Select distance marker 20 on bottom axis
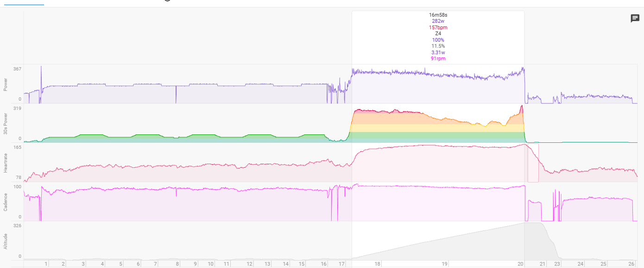The height and width of the screenshot is (268, 644). (521, 264)
